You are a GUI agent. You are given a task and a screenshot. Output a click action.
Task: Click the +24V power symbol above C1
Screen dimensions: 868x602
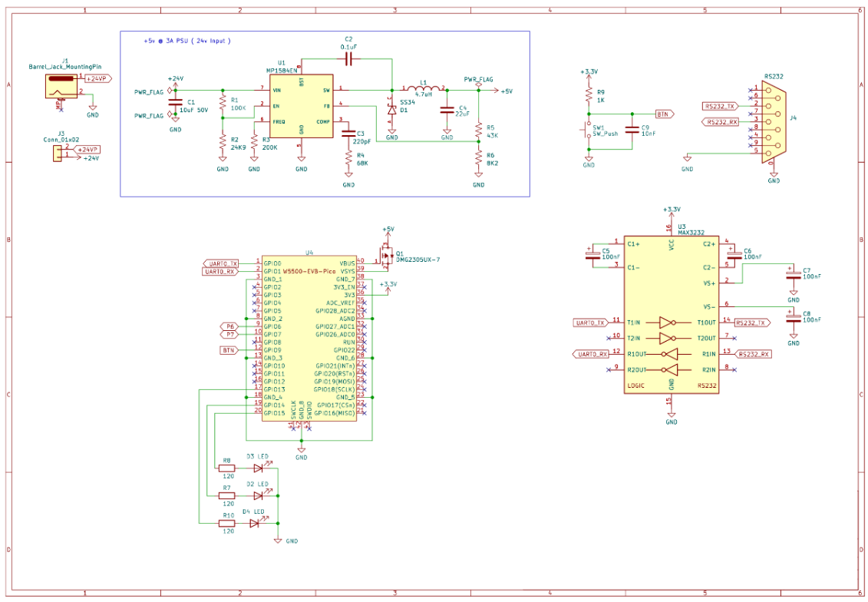pyautogui.click(x=176, y=81)
